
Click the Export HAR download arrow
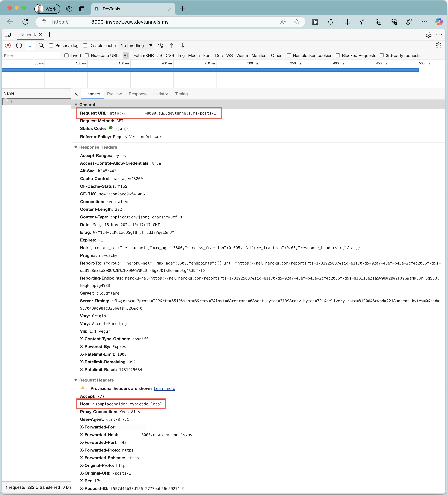pyautogui.click(x=182, y=45)
